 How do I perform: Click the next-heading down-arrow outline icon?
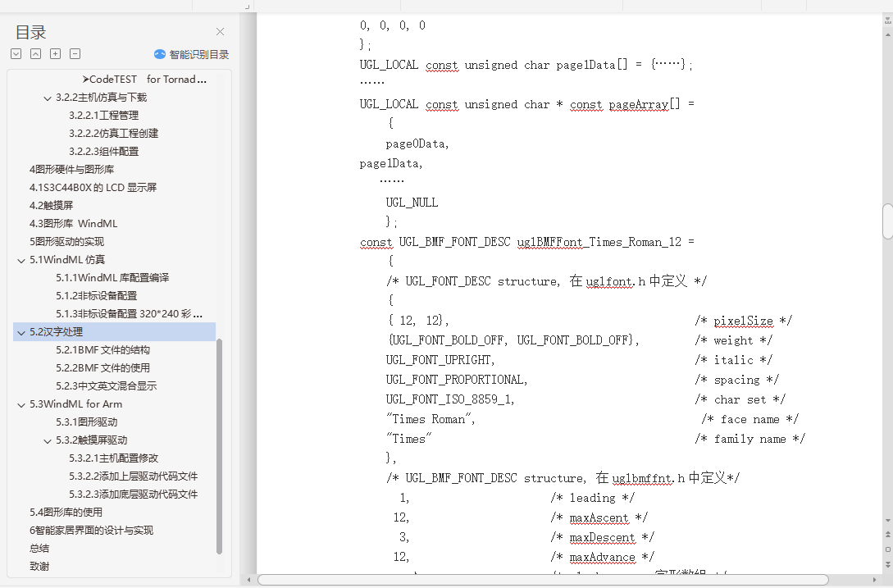[16, 54]
